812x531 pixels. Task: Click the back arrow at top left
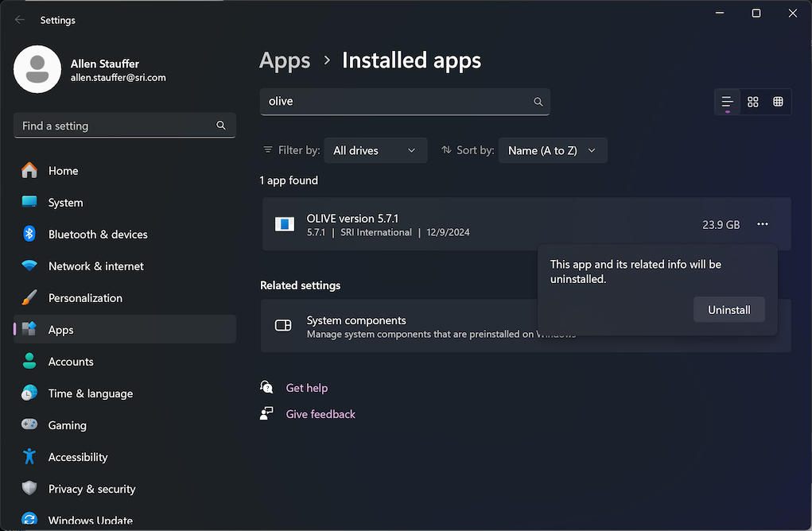pyautogui.click(x=19, y=20)
